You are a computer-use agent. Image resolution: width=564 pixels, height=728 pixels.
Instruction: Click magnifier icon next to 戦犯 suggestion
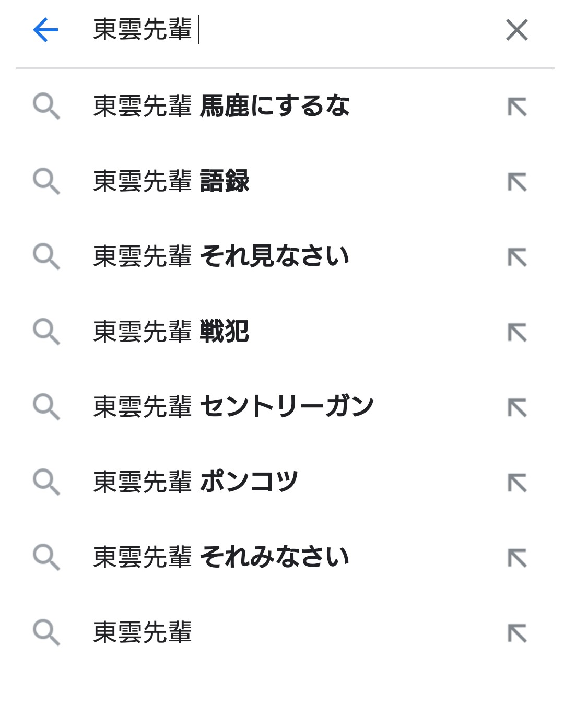[x=46, y=332]
